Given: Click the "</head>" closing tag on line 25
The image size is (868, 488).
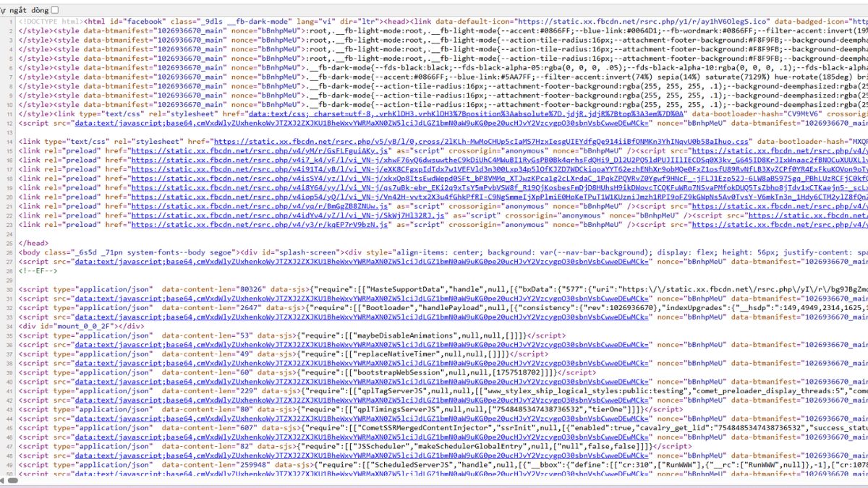Looking at the screenshot, I should [x=33, y=243].
